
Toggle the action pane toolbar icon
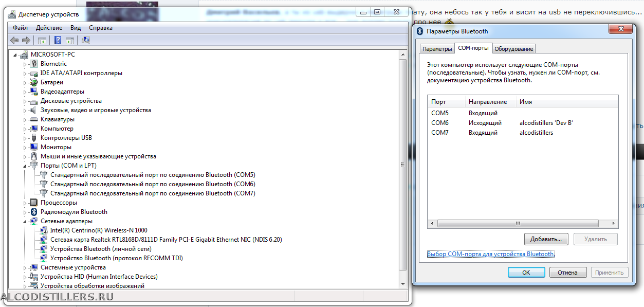point(70,40)
